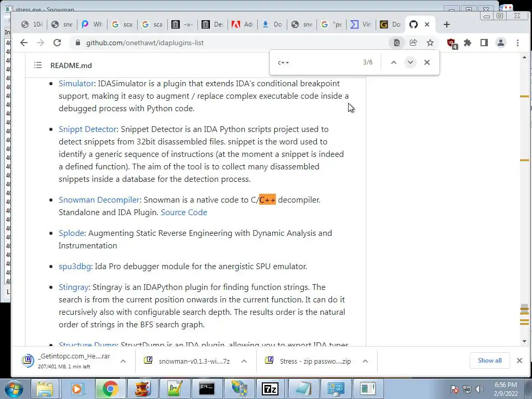Switch to the 'Vir' tab with sigma icon
Image resolution: width=532 pixels, height=399 pixels.
361,24
